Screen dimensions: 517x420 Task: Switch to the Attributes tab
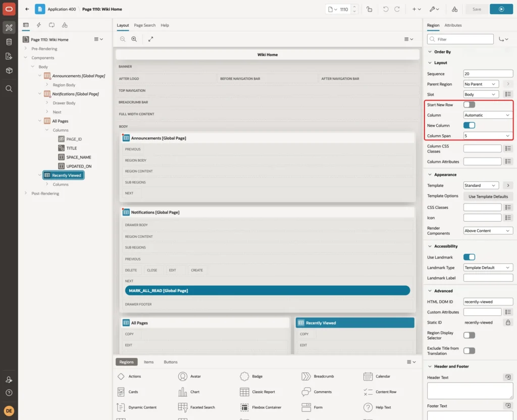point(453,25)
